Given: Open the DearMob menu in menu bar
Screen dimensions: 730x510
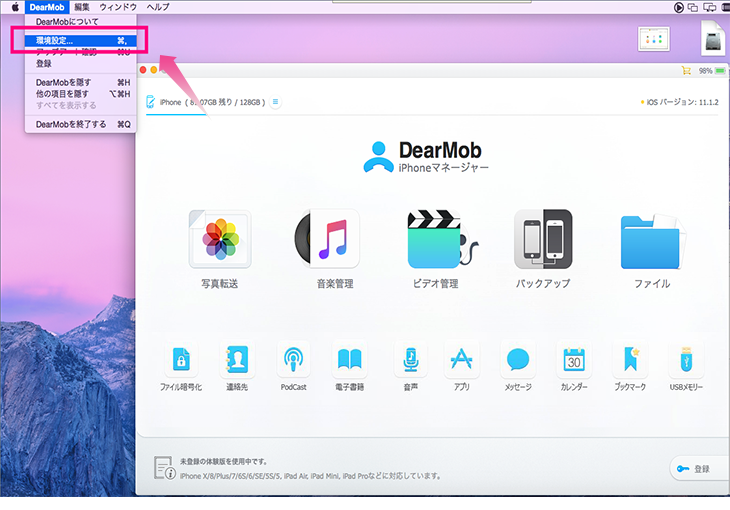Looking at the screenshot, I should [x=47, y=7].
